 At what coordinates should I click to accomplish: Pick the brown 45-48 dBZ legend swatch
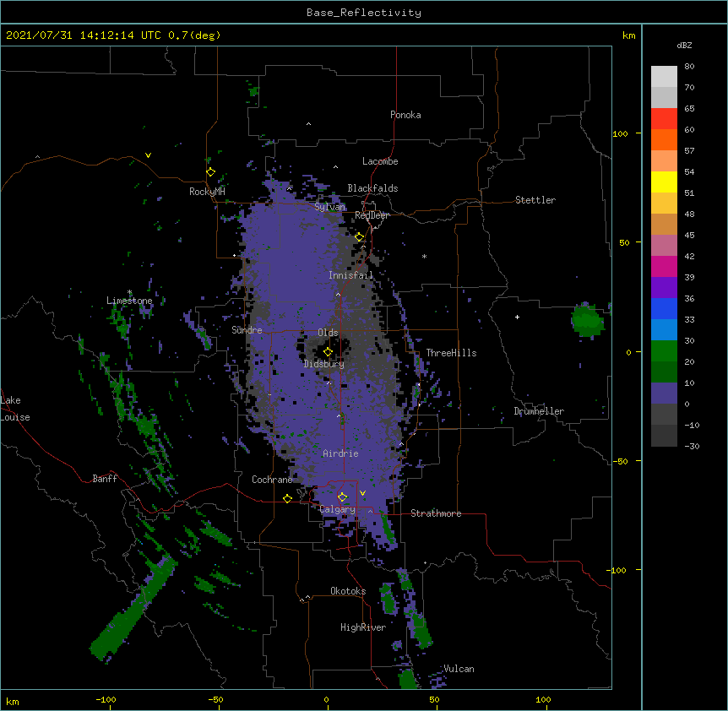click(x=664, y=224)
